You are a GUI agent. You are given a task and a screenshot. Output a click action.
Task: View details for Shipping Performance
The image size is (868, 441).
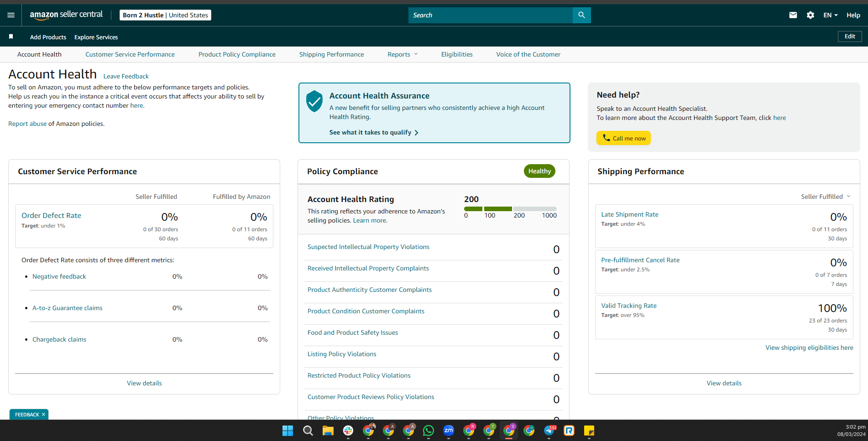coord(724,383)
